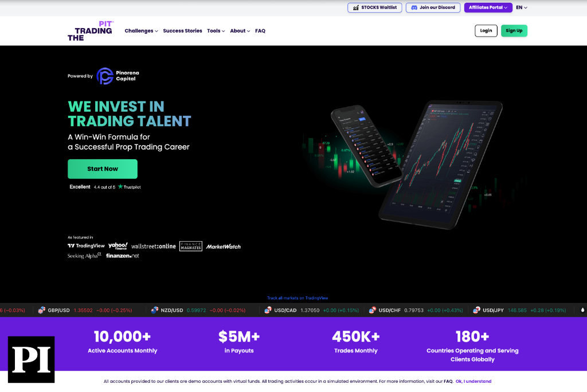Viewport: 587px width, 392px height.
Task: Click the Discord icon in top bar
Action: pyautogui.click(x=414, y=7)
